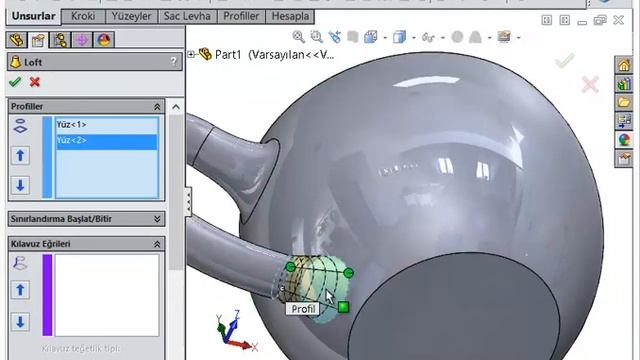Viewport: 640px width, 360px height.
Task: Tile windows with left arrangement icon
Action: click(x=547, y=20)
